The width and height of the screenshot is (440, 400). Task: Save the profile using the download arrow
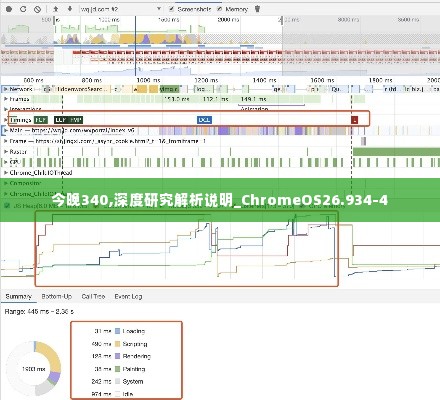pos(70,9)
